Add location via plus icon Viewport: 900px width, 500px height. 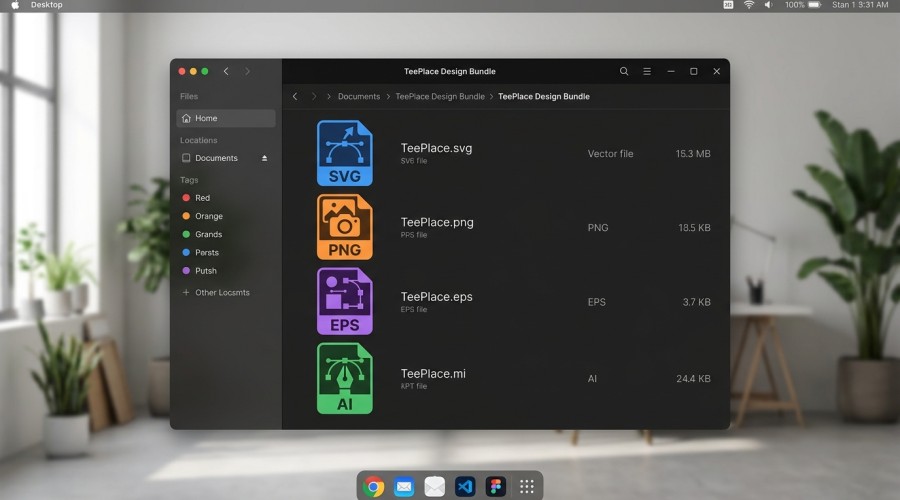(185, 292)
